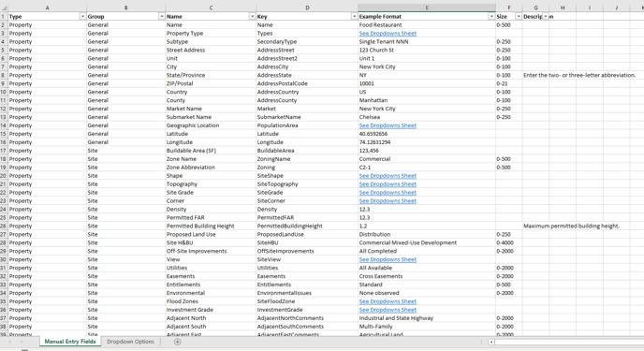Select the '40.6592656' latitude value cell

427,134
